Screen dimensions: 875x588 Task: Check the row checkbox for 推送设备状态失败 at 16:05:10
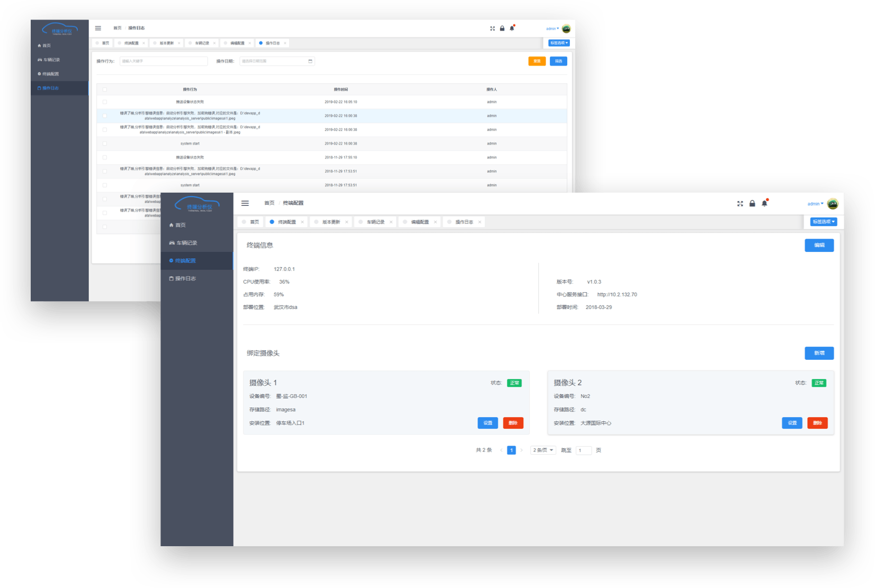[x=105, y=102]
